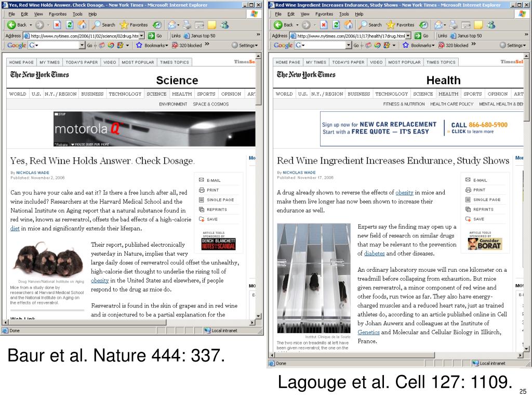The width and height of the screenshot is (532, 399).
Task: Click Go button beside right address bar
Action: tap(422, 36)
